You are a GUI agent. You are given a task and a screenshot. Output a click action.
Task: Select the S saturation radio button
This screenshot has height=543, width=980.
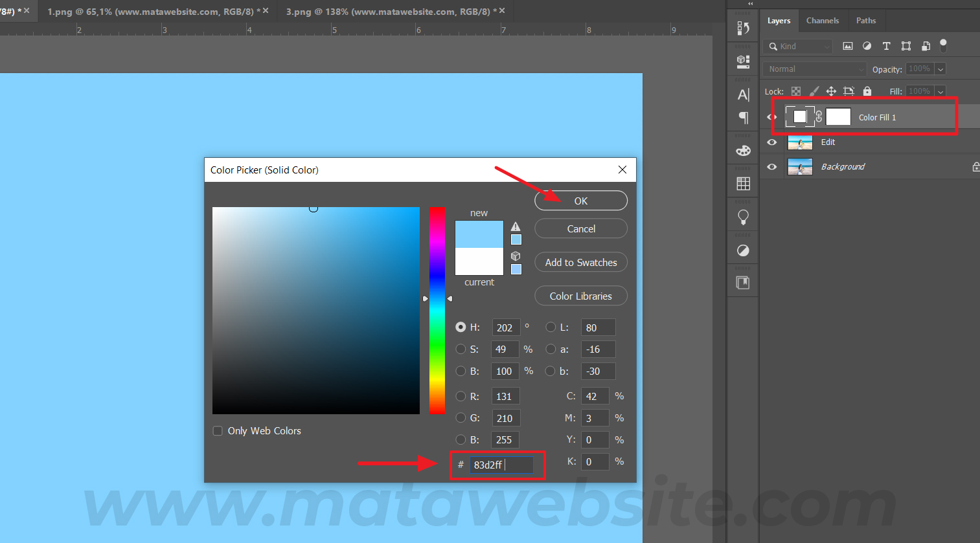point(461,349)
